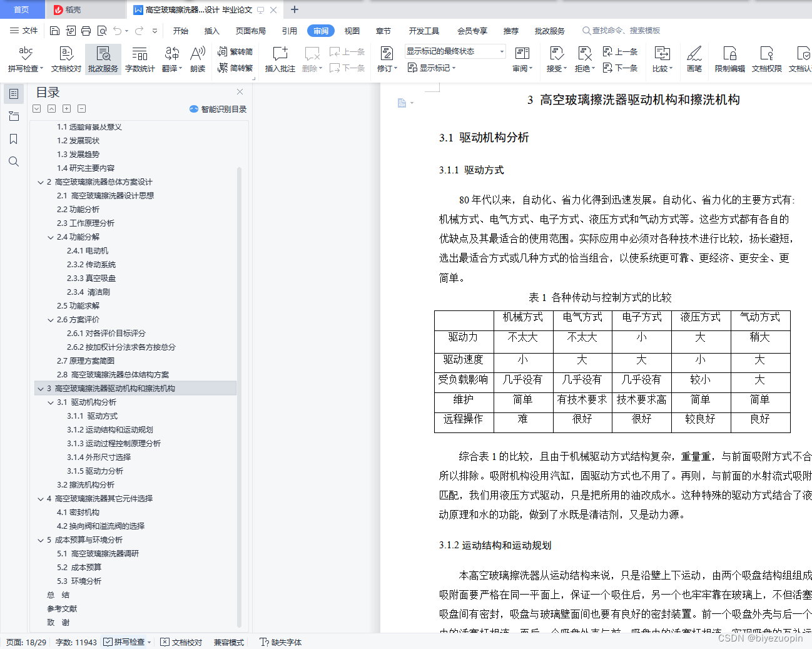Open the 文件 menu
The height and width of the screenshot is (649, 812).
click(x=24, y=31)
